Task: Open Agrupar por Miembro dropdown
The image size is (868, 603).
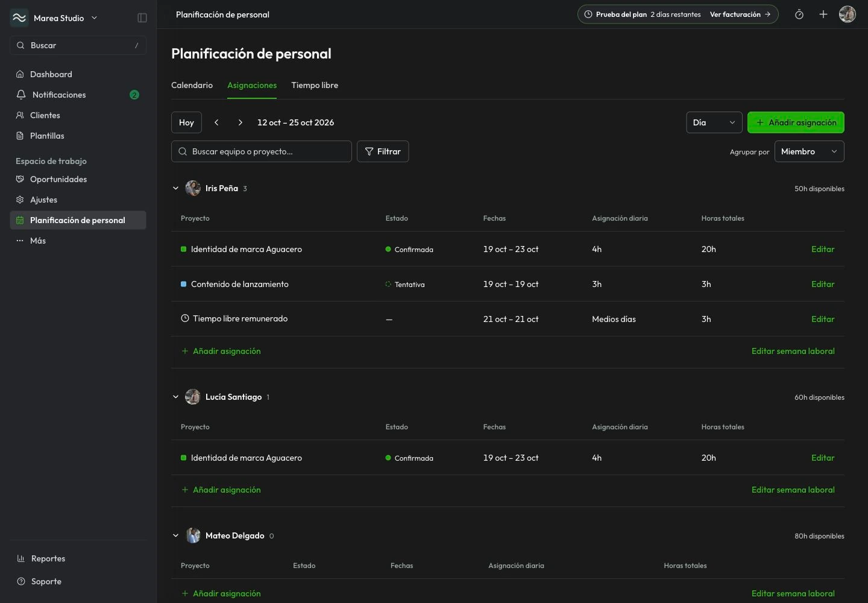Action: pos(809,151)
